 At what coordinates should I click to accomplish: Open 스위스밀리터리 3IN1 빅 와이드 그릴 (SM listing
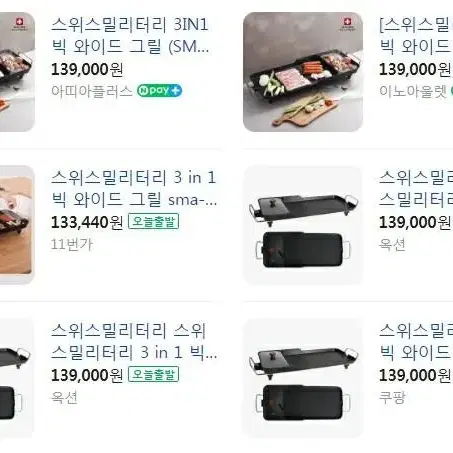pos(130,36)
